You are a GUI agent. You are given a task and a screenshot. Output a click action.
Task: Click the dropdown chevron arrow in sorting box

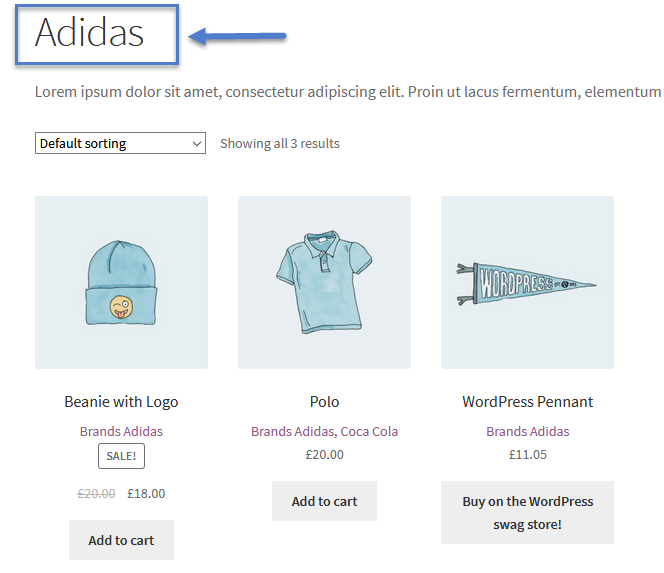point(196,144)
